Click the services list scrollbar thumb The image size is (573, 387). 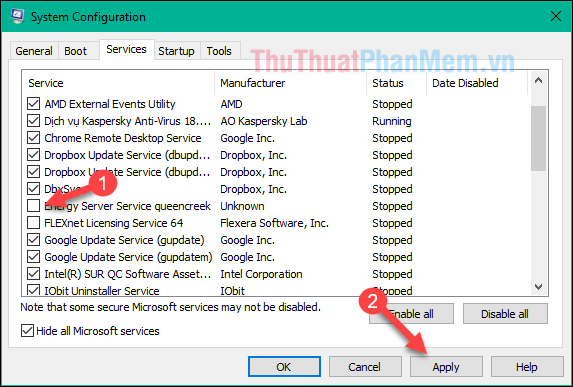538,138
